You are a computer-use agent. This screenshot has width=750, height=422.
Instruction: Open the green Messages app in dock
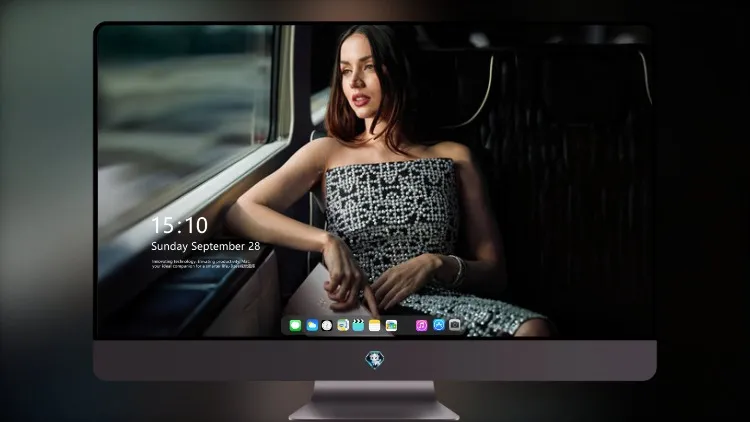(x=295, y=325)
